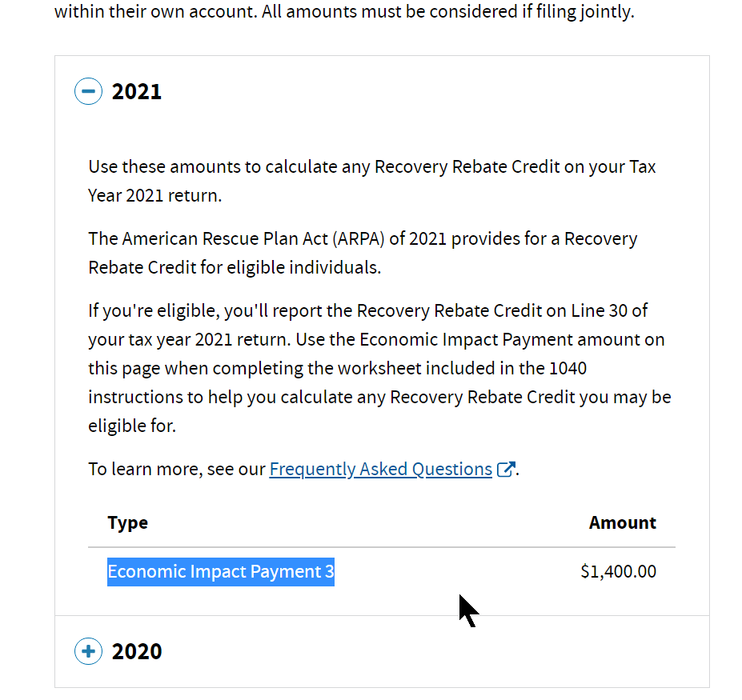
Task: Click the $1,400.00 amount value
Action: point(618,571)
